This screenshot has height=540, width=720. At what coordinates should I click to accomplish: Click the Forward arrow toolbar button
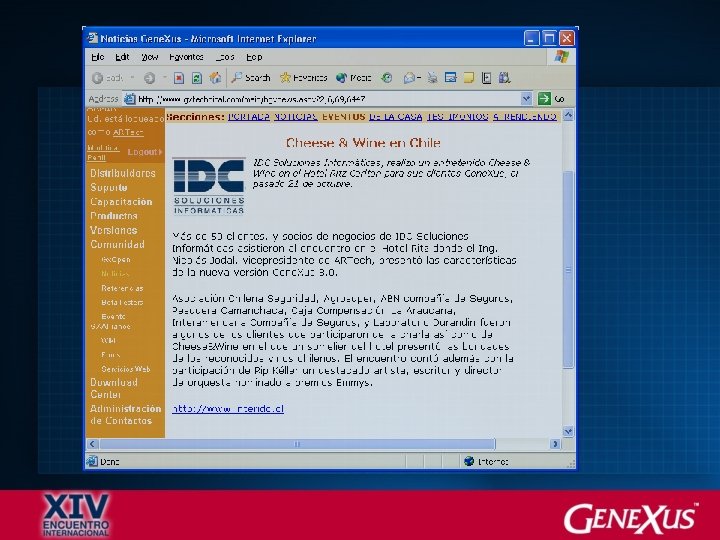(x=149, y=78)
